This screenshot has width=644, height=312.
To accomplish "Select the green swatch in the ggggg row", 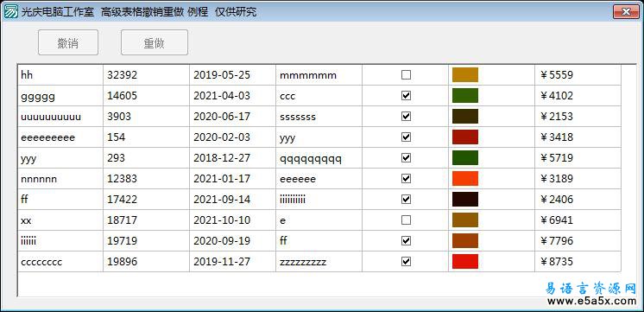I will tap(465, 95).
